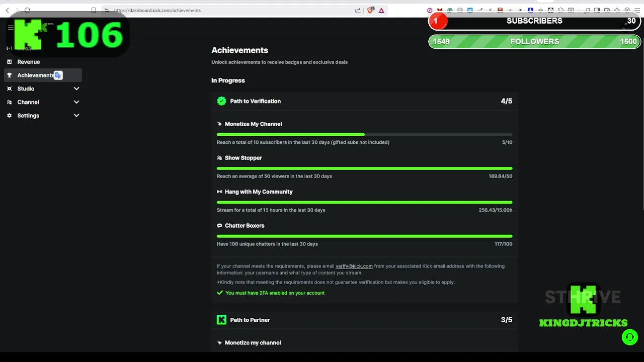Click the Hang with My Community progress bar
Screen dimensions: 644x362
coord(365,202)
